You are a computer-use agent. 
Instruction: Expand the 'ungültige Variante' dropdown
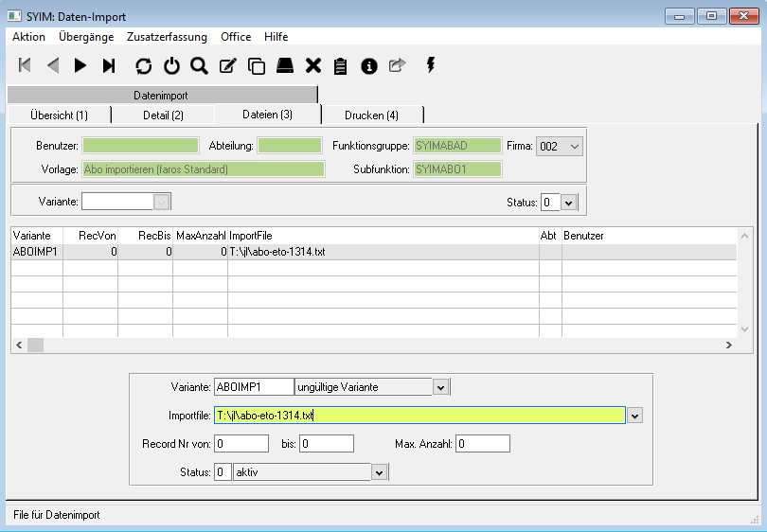440,387
